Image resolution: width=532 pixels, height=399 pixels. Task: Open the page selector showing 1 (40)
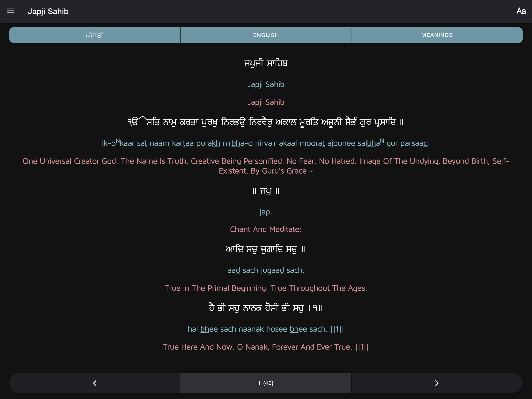(x=266, y=383)
